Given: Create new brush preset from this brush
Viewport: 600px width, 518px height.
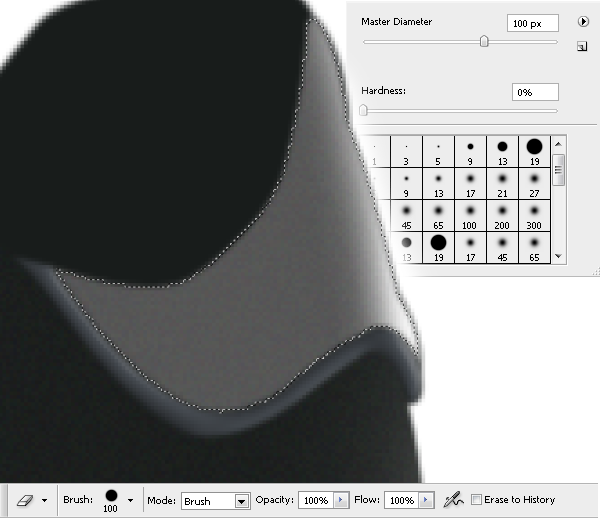Looking at the screenshot, I should coord(582,46).
